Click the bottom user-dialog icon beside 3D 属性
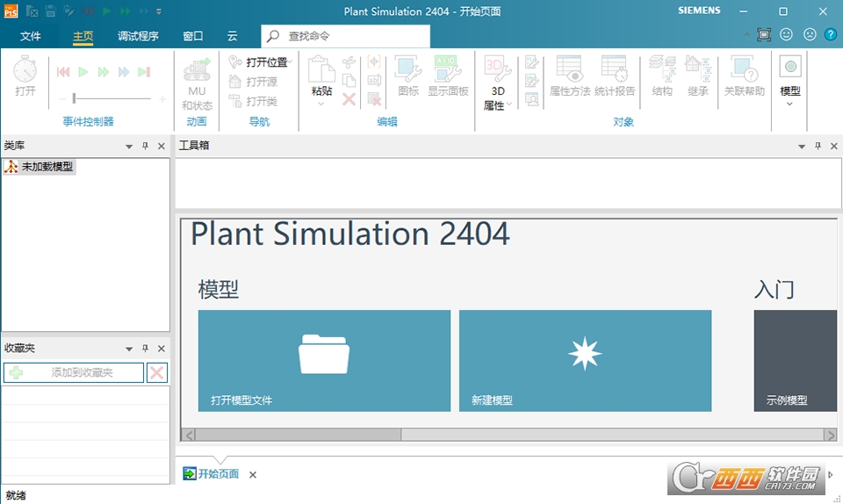 click(532, 99)
